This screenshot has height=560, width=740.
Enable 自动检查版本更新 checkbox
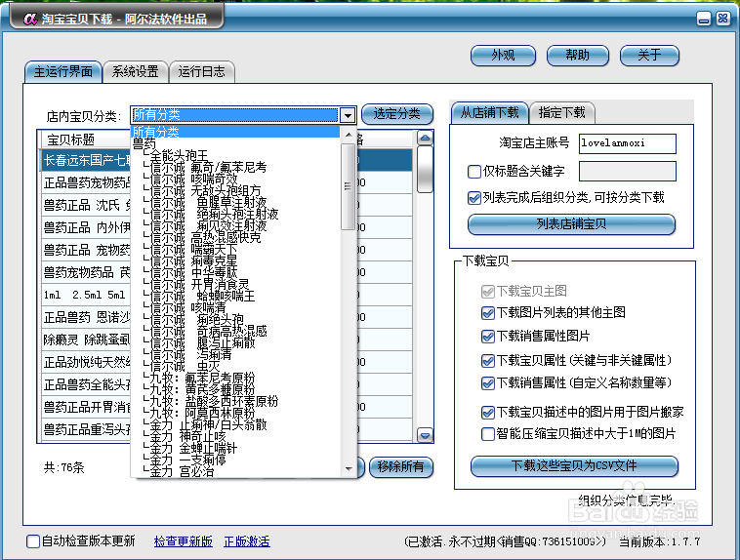click(x=33, y=541)
